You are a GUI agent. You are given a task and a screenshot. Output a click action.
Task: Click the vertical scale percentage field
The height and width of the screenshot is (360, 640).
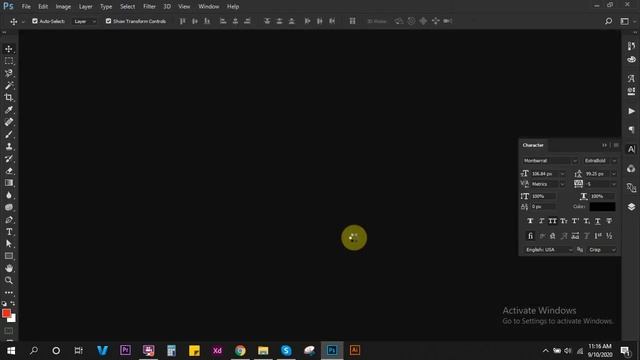(543, 196)
